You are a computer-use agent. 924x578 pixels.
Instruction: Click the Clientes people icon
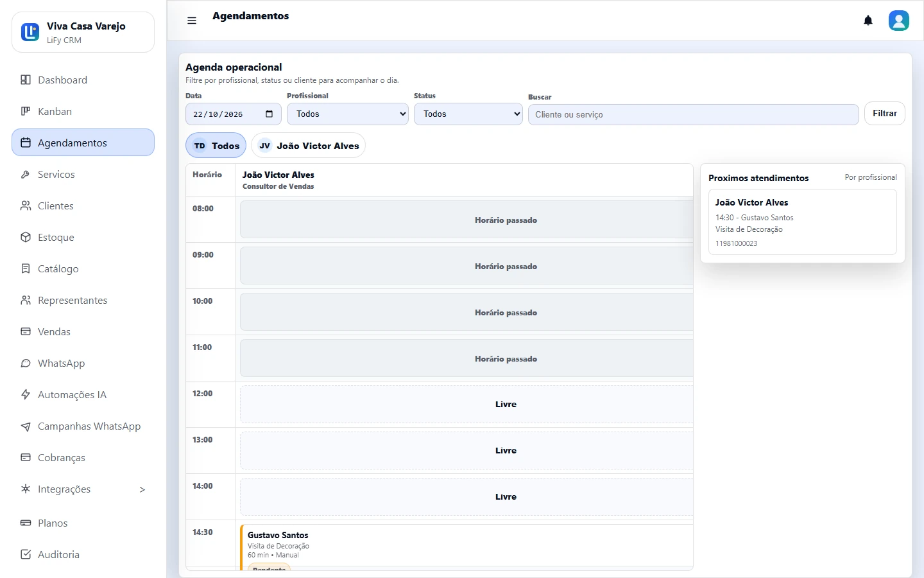click(x=26, y=206)
